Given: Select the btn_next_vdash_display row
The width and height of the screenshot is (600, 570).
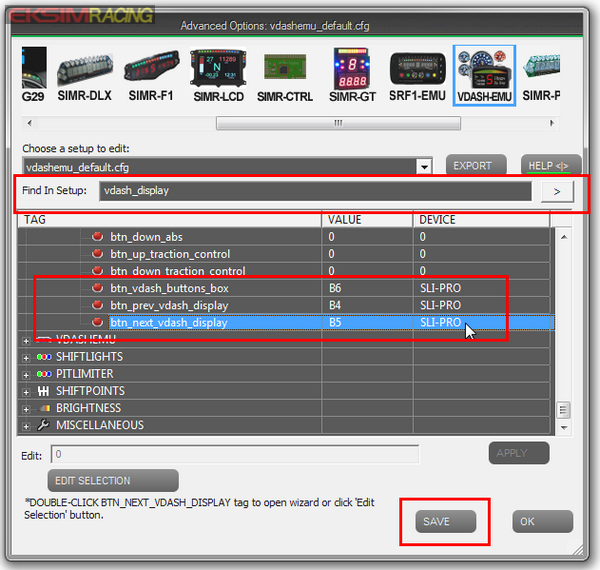Looking at the screenshot, I should pyautogui.click(x=286, y=322).
